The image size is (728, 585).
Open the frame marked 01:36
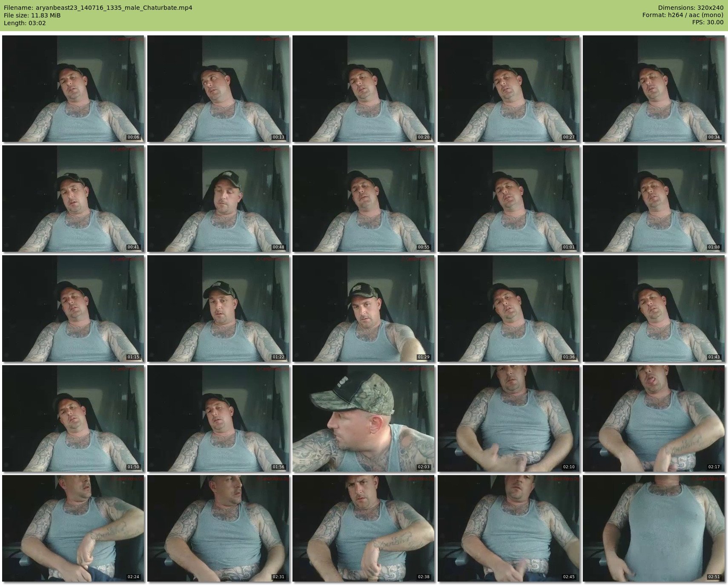click(x=508, y=308)
